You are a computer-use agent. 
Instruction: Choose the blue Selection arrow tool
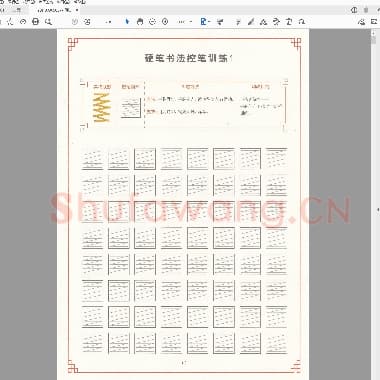coord(127,22)
